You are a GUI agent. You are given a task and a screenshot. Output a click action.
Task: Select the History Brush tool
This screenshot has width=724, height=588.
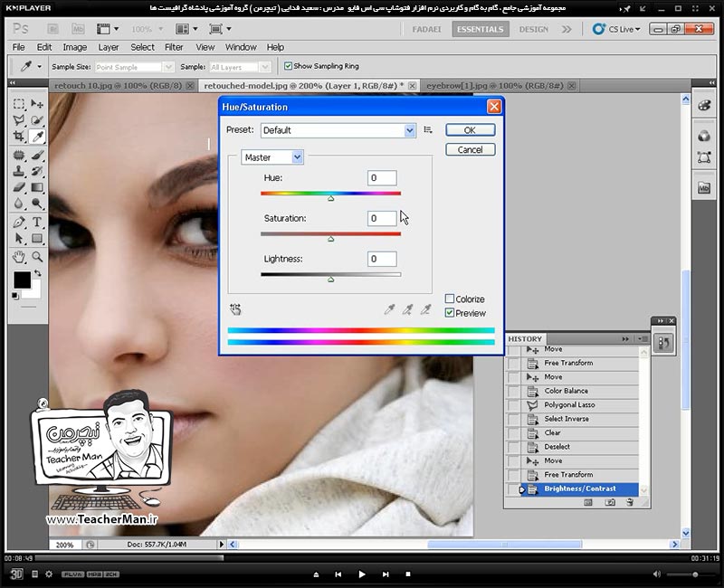click(x=37, y=171)
